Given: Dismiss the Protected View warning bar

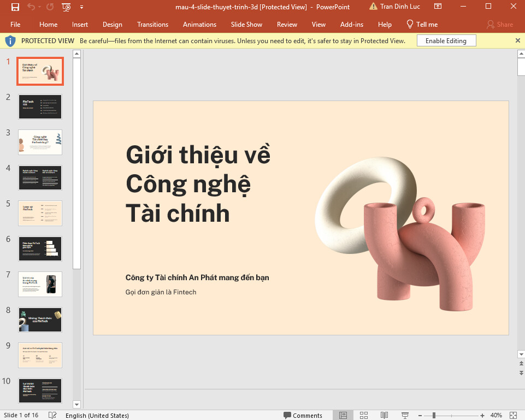Looking at the screenshot, I should [x=517, y=40].
